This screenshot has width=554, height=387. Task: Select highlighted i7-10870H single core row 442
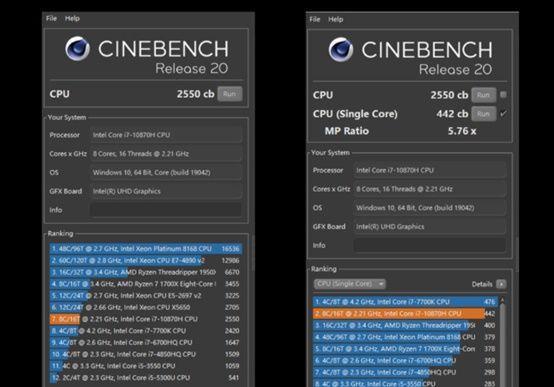pyautogui.click(x=405, y=313)
